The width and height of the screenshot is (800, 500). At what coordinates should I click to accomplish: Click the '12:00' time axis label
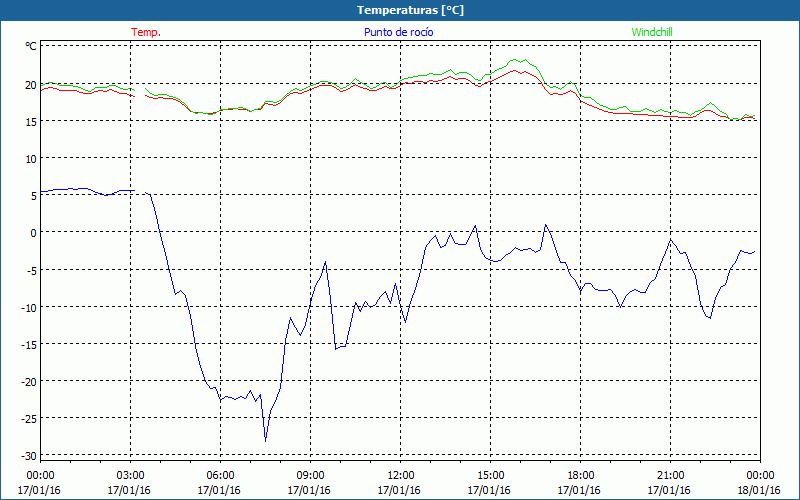(x=401, y=476)
